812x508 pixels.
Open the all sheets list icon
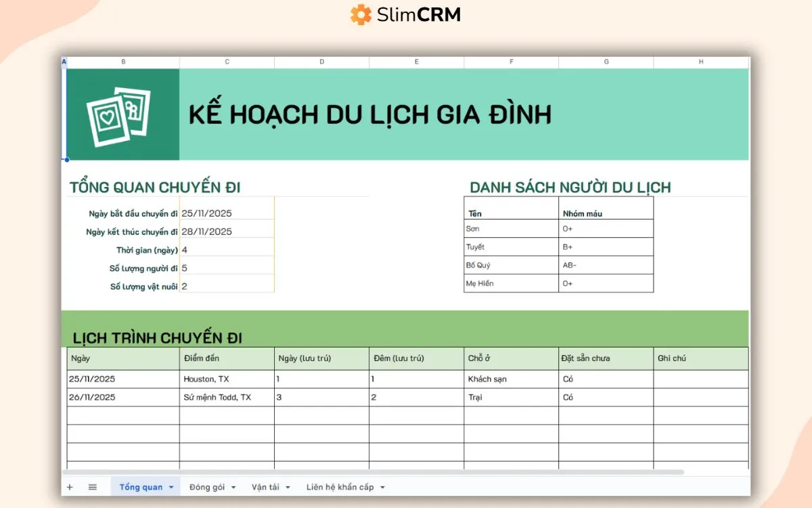point(93,487)
